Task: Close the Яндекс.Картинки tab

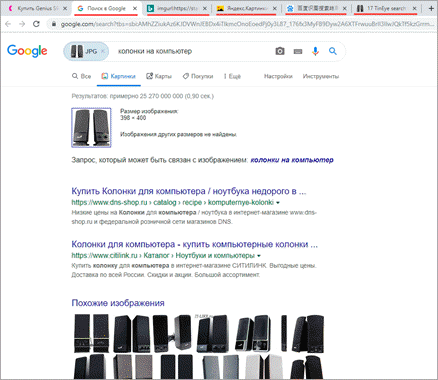Action: [x=275, y=9]
